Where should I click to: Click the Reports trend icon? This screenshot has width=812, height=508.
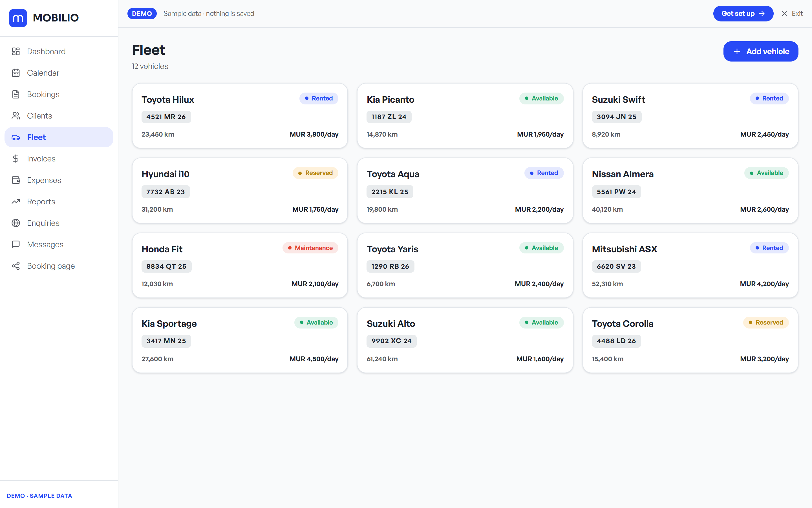(16, 202)
